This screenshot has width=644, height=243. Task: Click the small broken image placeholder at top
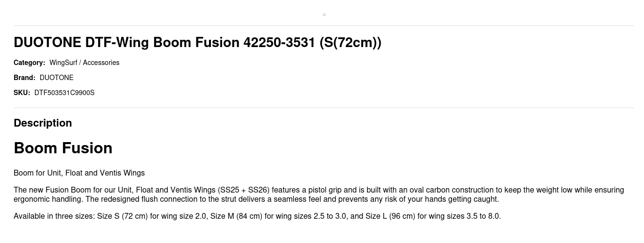tap(324, 15)
